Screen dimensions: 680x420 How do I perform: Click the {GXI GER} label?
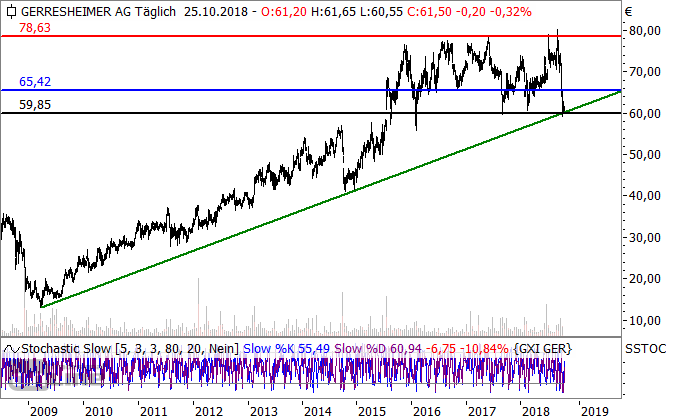[x=543, y=349]
